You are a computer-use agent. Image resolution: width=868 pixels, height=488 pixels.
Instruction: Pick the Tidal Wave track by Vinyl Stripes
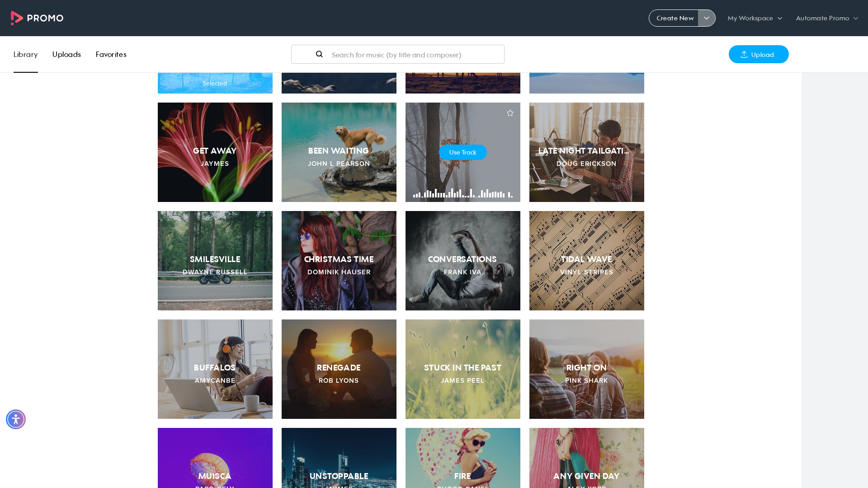coord(587,261)
